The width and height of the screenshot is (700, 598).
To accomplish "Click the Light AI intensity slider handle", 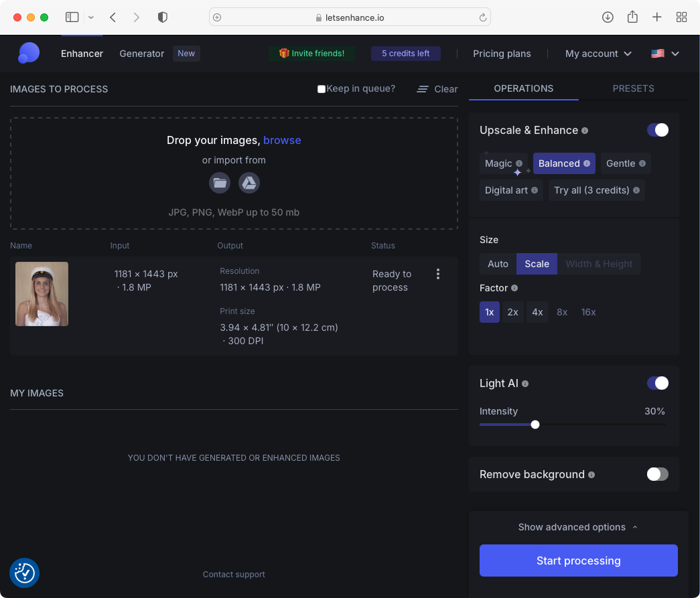I will 535,424.
